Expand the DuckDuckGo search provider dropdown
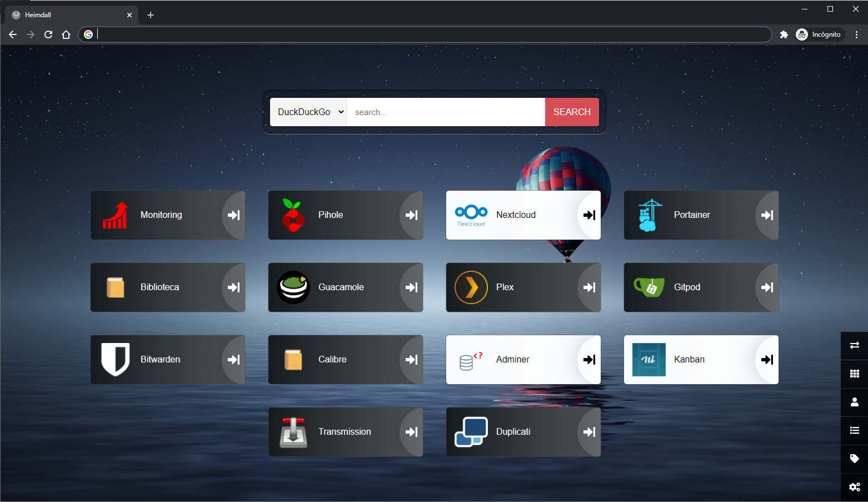 pos(308,112)
